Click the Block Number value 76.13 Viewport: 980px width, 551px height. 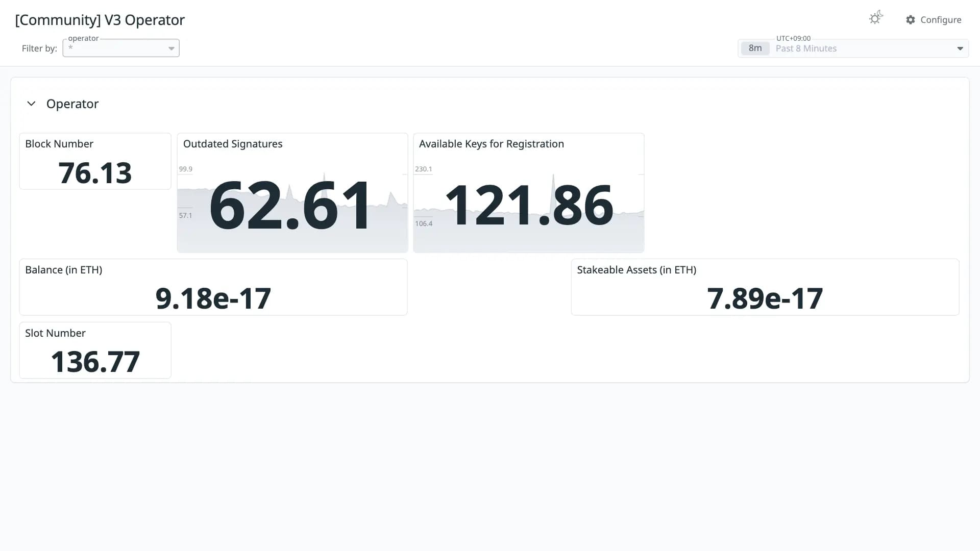pos(95,173)
